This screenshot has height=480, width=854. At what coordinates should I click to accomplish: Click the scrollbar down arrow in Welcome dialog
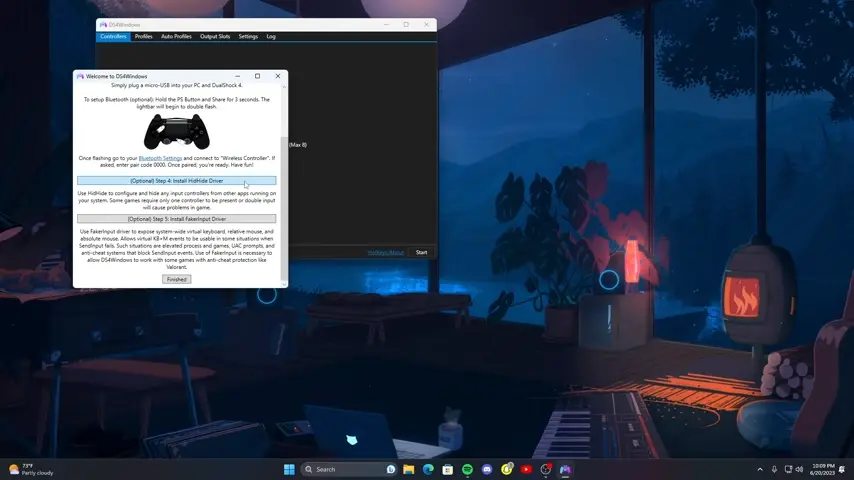point(284,284)
